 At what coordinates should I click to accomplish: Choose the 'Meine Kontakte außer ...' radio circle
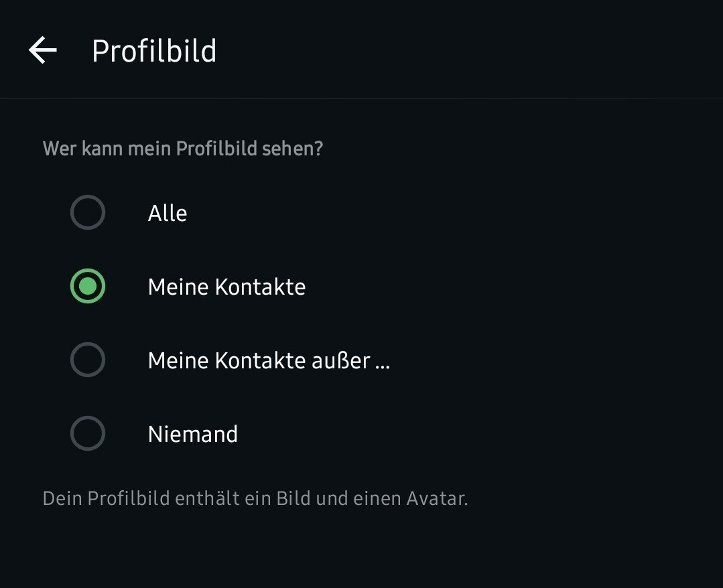[x=88, y=360]
